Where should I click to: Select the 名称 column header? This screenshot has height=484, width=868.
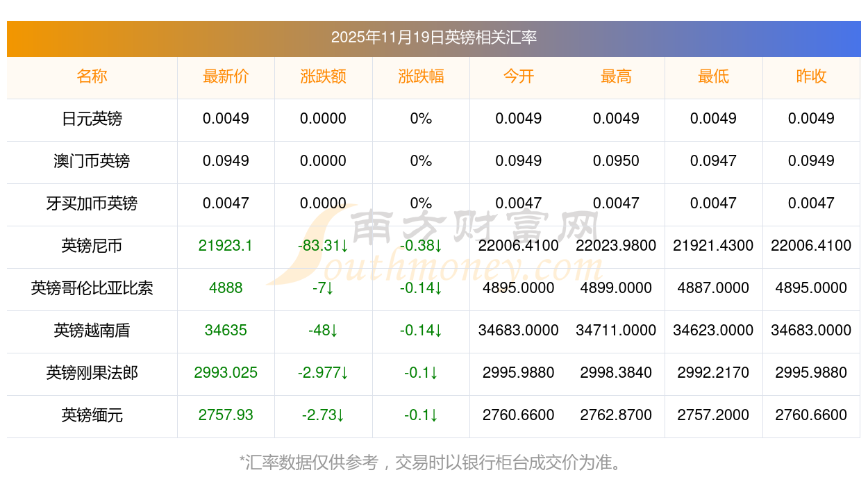pos(92,76)
